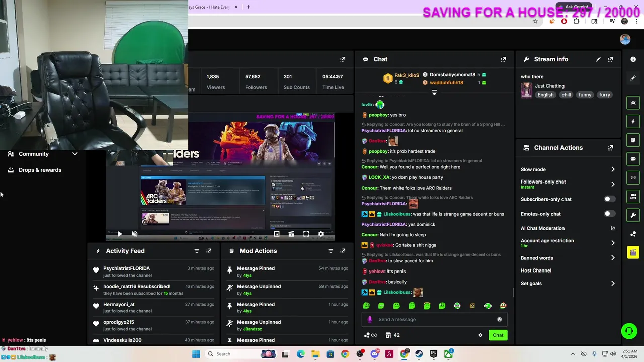Viewport: 644px width, 362px height.
Task: Edit stream info with the pencil icon
Action: click(598, 59)
